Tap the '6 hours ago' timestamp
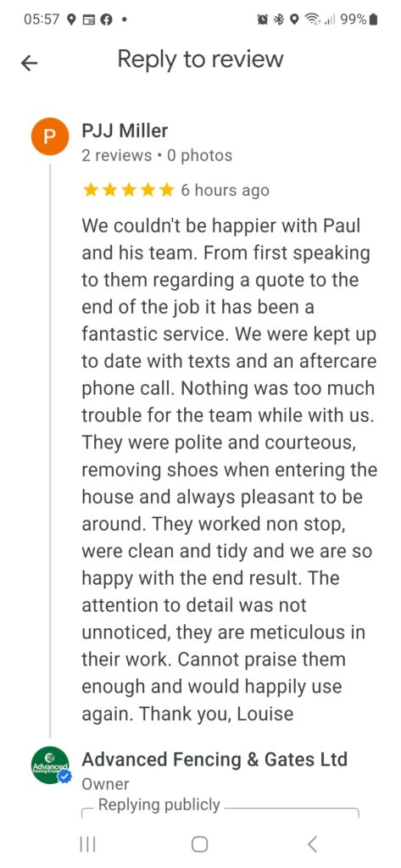Image resolution: width=401 pixels, height=868 pixels. (x=225, y=191)
